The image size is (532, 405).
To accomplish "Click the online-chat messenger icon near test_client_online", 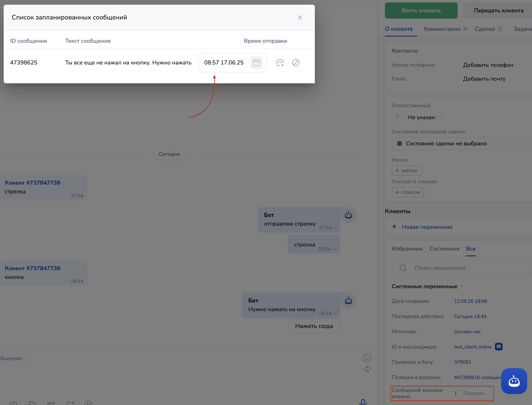I will pos(499,347).
